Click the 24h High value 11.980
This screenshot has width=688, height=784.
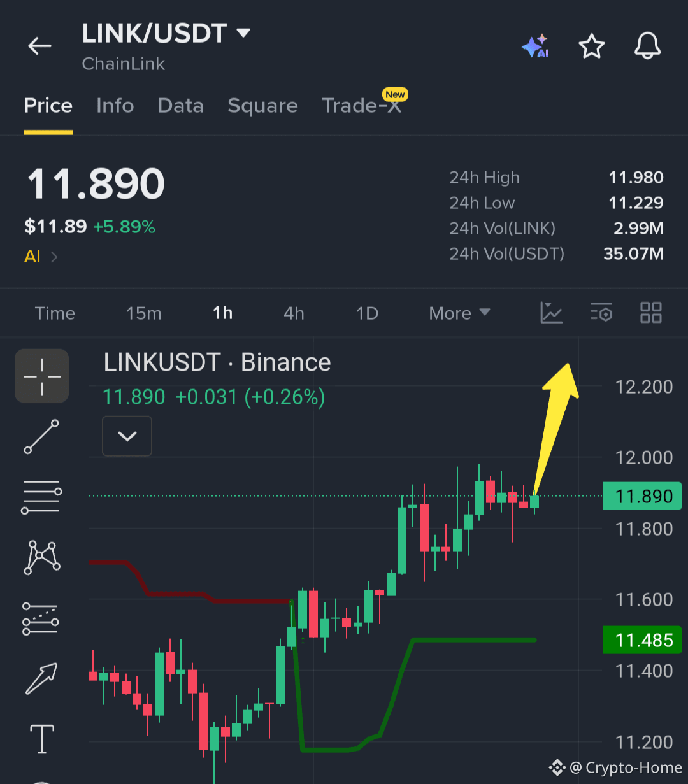point(636,178)
